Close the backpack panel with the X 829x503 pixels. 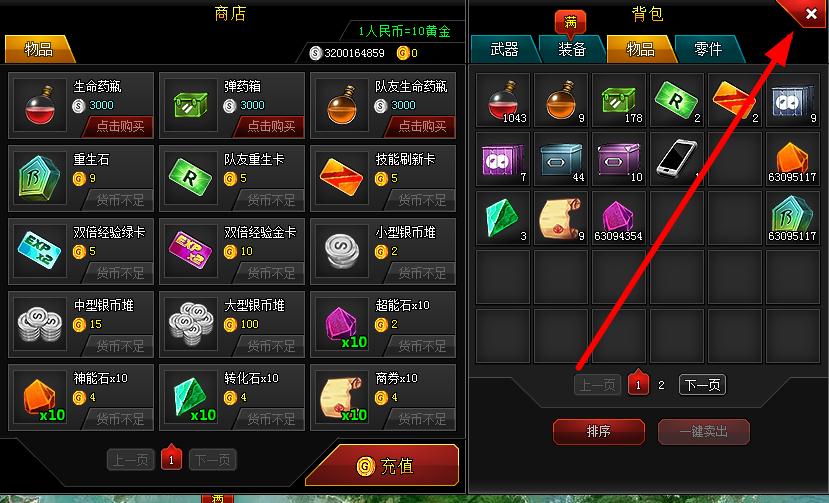point(811,14)
